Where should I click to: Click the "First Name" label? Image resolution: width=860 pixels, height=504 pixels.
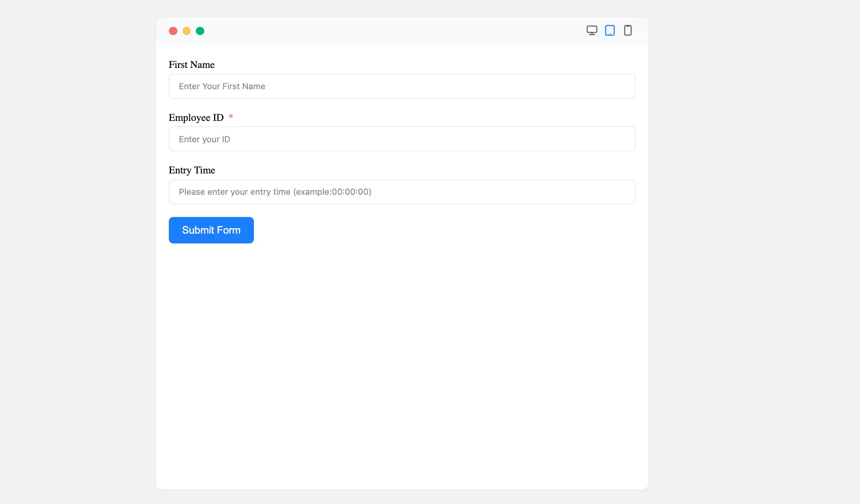coord(191,64)
